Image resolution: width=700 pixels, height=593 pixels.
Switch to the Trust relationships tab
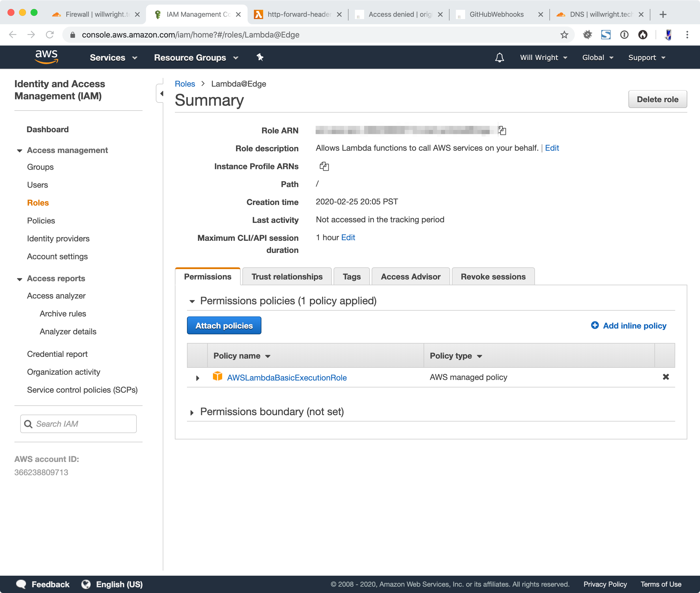coord(287,276)
